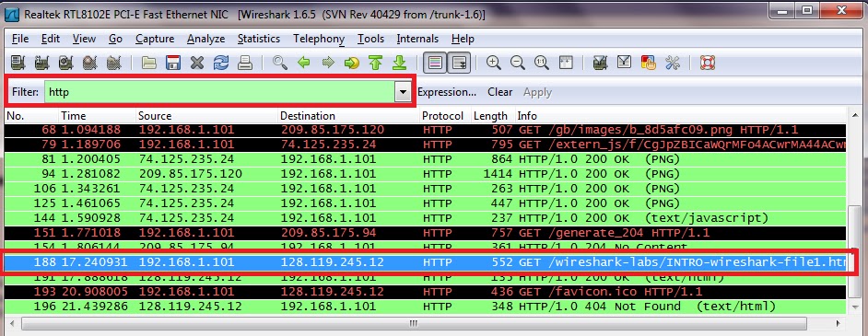Open the Internals menu

(x=417, y=39)
